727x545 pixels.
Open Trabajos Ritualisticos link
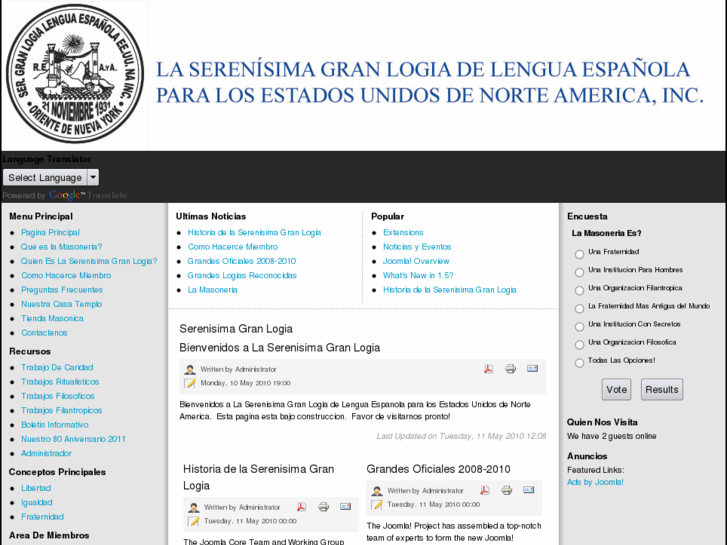tap(60, 382)
